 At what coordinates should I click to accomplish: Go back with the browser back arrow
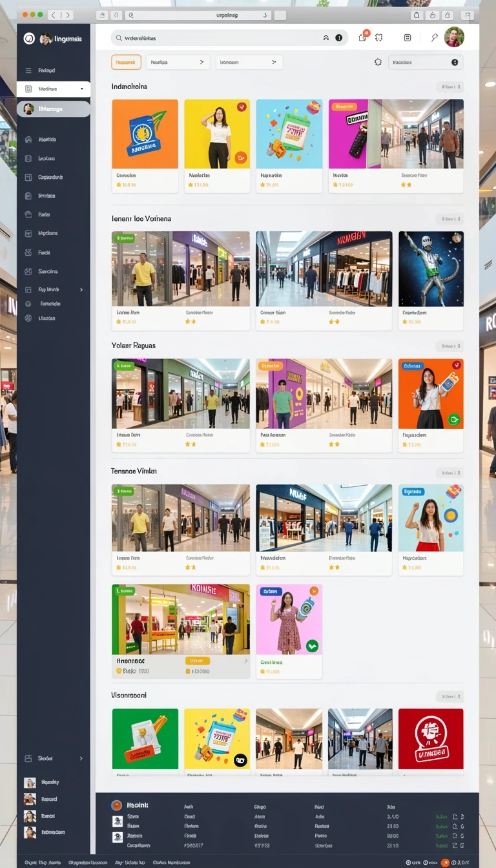click(53, 14)
